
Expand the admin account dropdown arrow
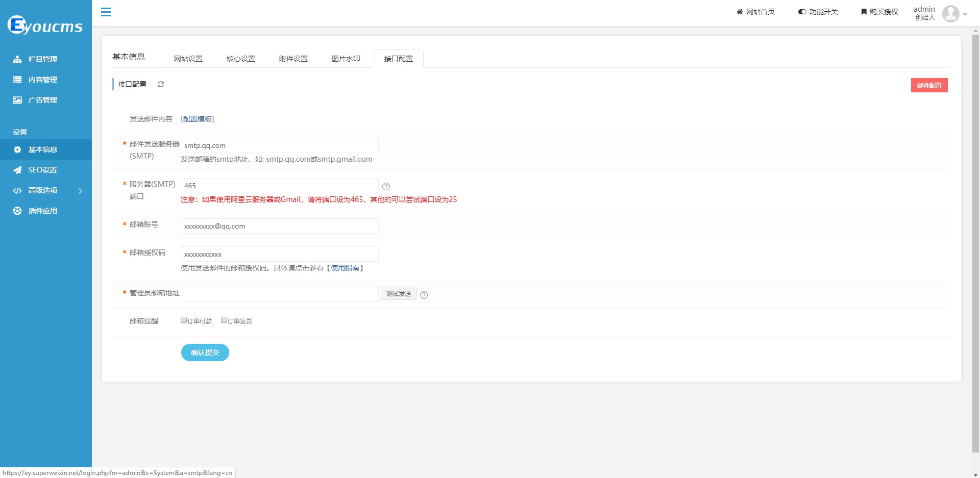point(965,14)
